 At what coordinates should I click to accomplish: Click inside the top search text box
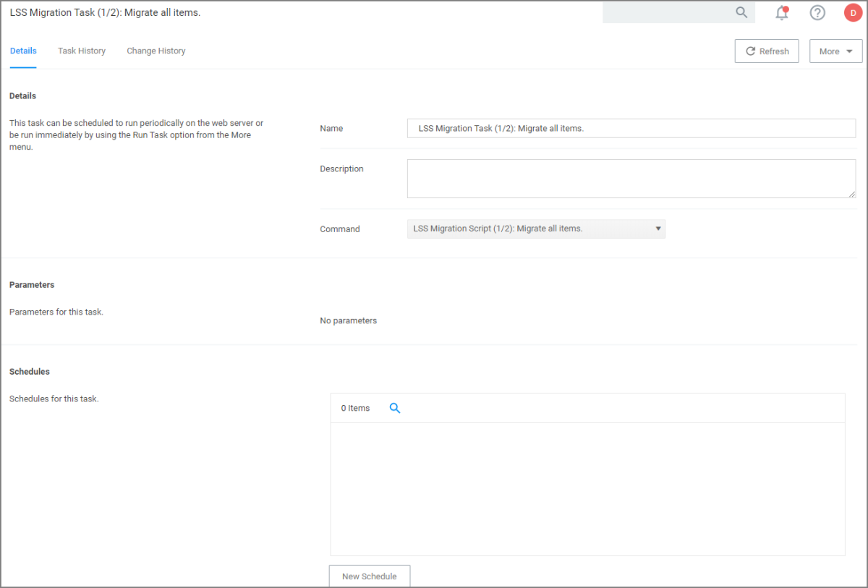667,12
